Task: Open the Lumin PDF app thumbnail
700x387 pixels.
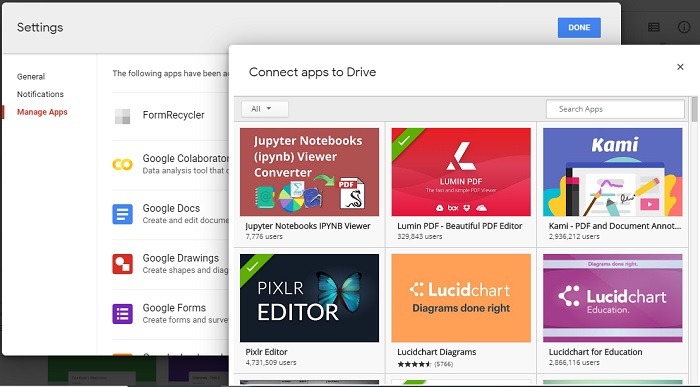Action: 461,172
